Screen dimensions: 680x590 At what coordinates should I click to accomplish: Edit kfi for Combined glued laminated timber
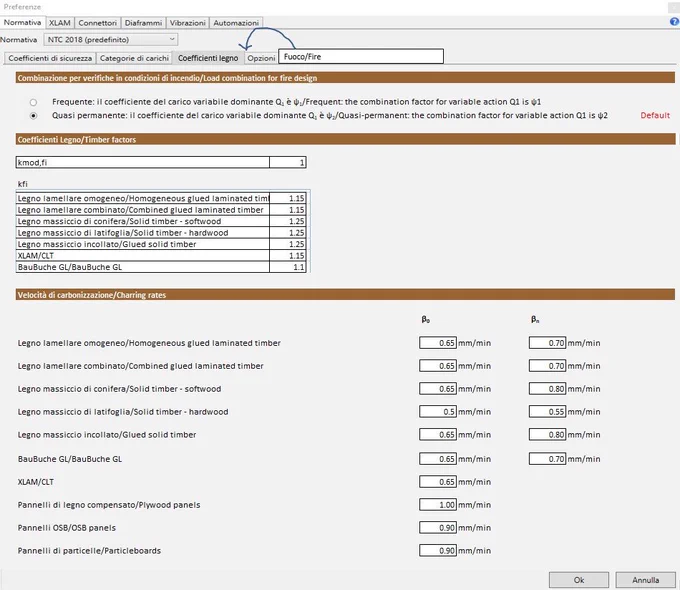coord(288,210)
